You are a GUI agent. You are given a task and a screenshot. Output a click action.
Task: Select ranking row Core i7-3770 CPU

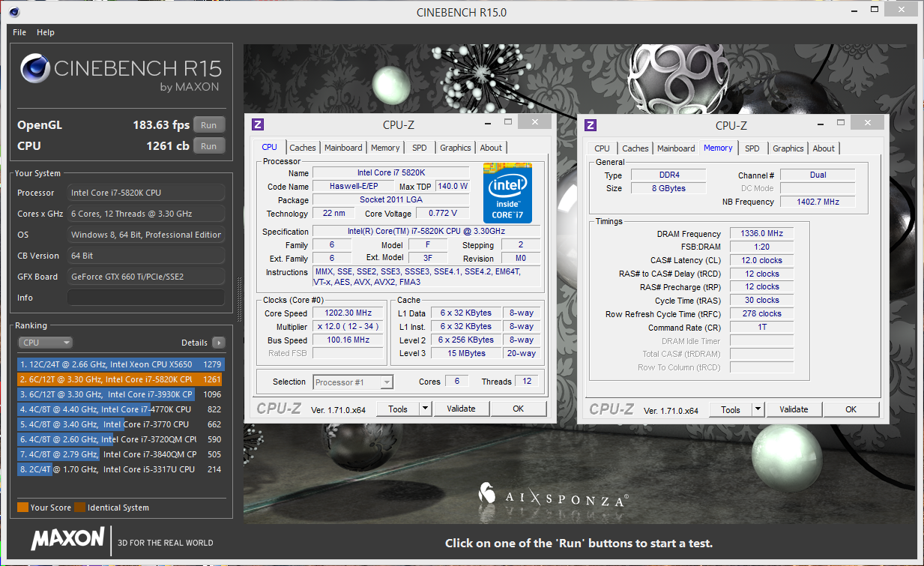click(121, 424)
